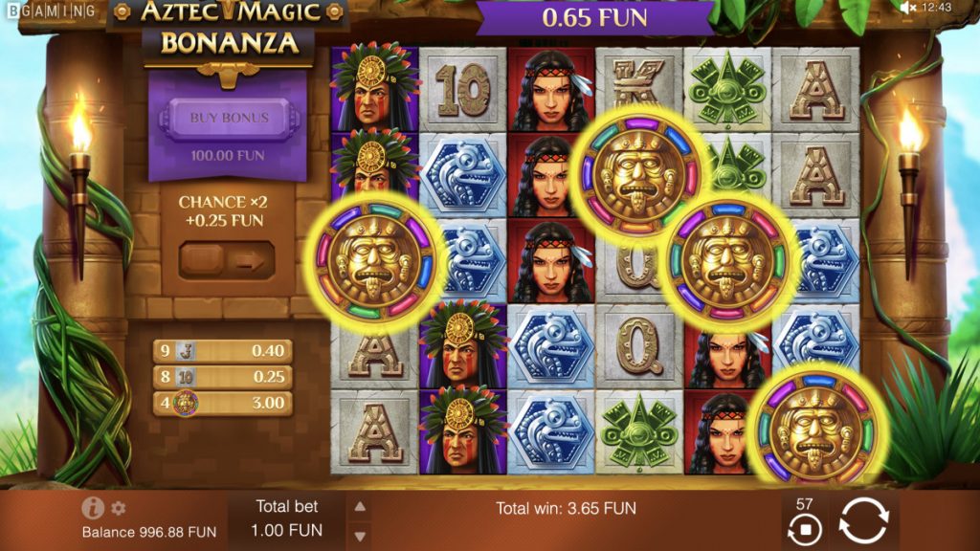
Task: Click the BGaming logo
Action: tap(52, 11)
